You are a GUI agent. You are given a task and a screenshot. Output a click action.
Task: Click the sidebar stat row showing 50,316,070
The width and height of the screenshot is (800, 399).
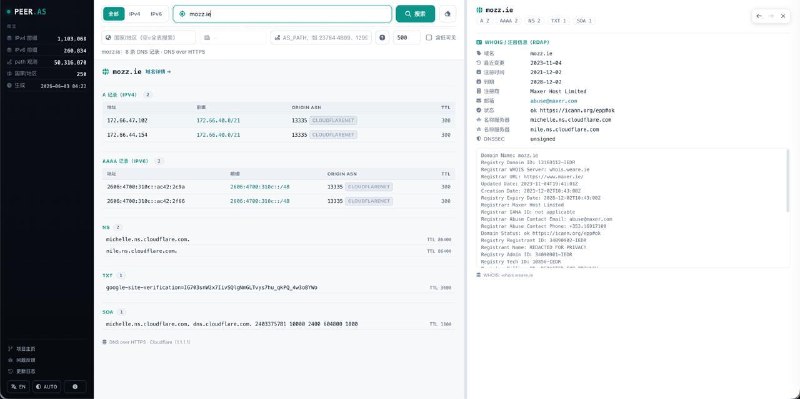(46, 62)
